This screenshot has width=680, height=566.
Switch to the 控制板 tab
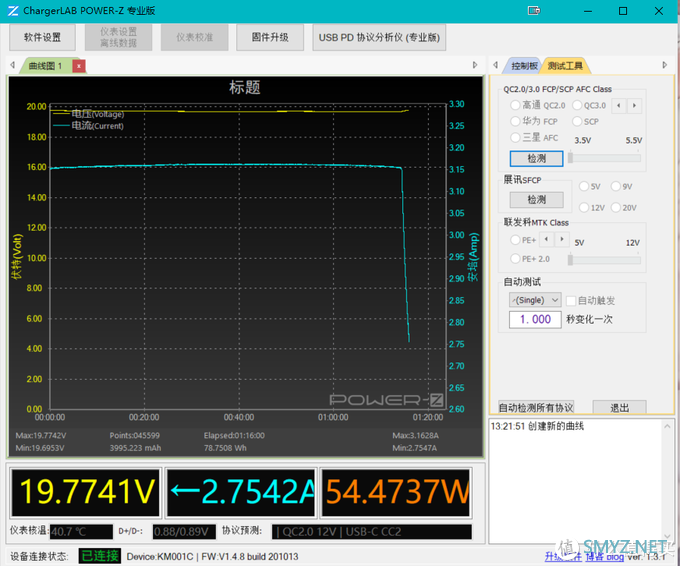tap(524, 66)
